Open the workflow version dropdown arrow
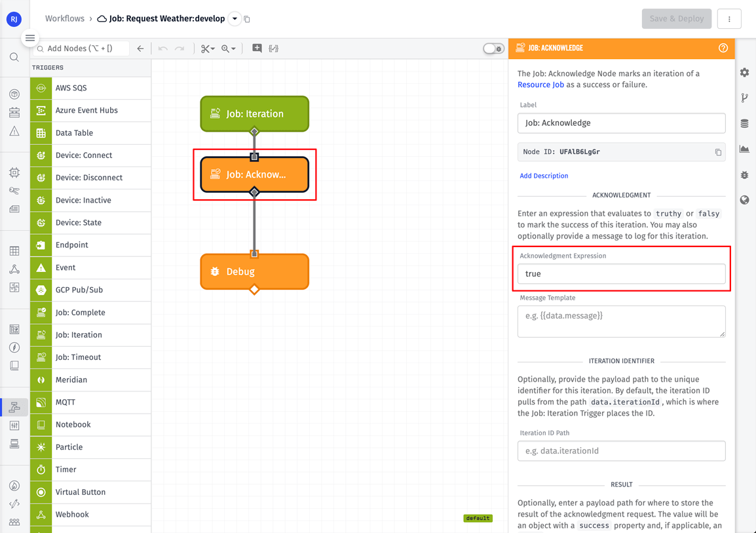This screenshot has width=756, height=533. (235, 19)
